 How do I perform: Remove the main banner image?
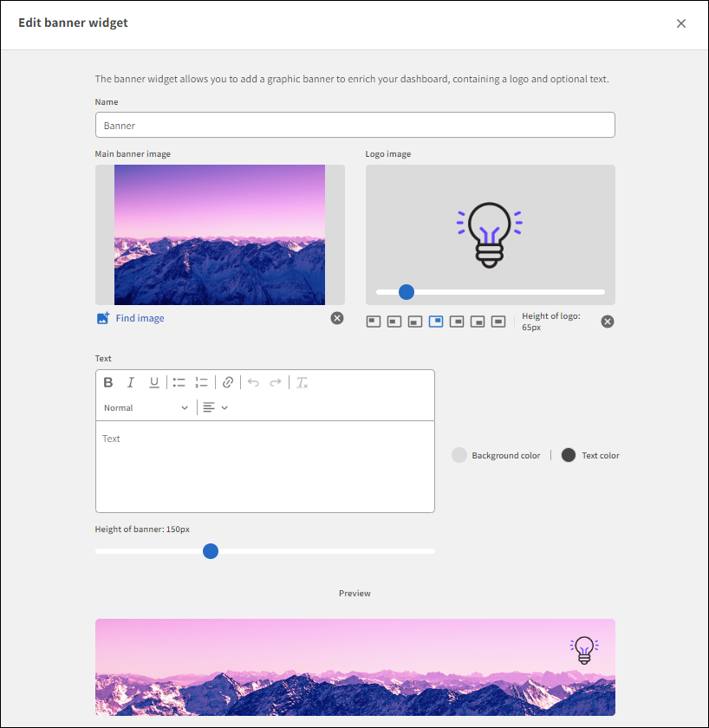337,318
